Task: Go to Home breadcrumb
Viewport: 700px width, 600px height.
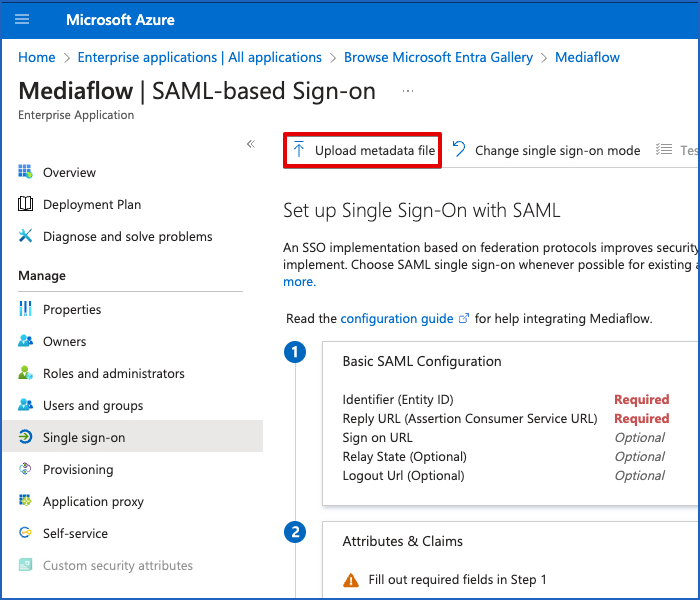Action: (x=37, y=57)
